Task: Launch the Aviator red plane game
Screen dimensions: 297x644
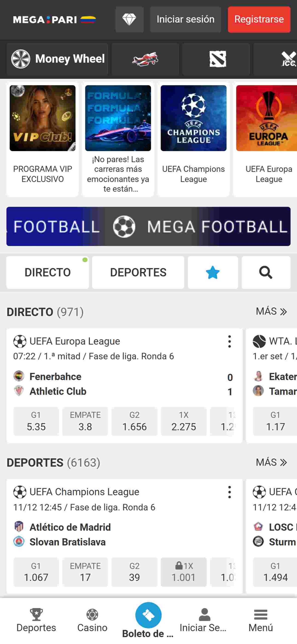Action: click(145, 59)
